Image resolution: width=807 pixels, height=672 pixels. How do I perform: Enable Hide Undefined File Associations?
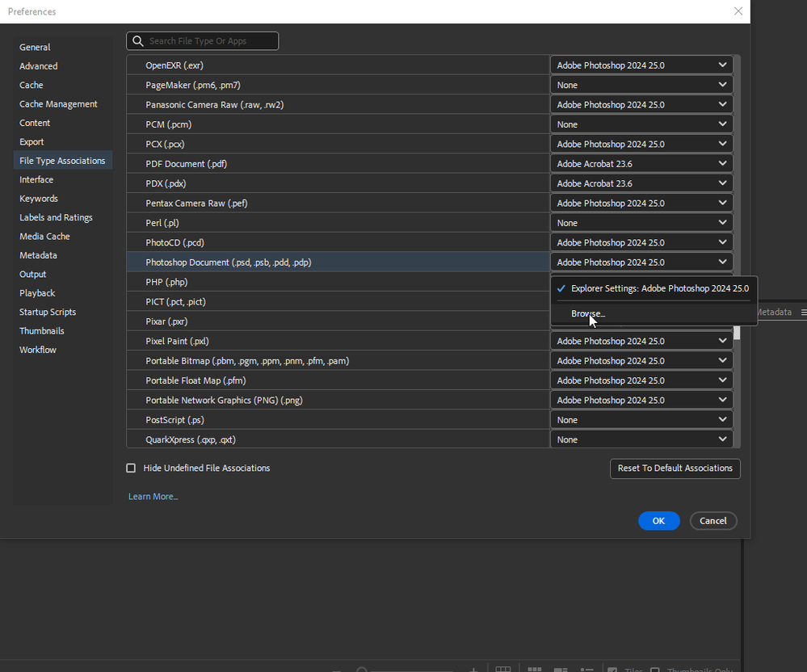click(x=131, y=468)
